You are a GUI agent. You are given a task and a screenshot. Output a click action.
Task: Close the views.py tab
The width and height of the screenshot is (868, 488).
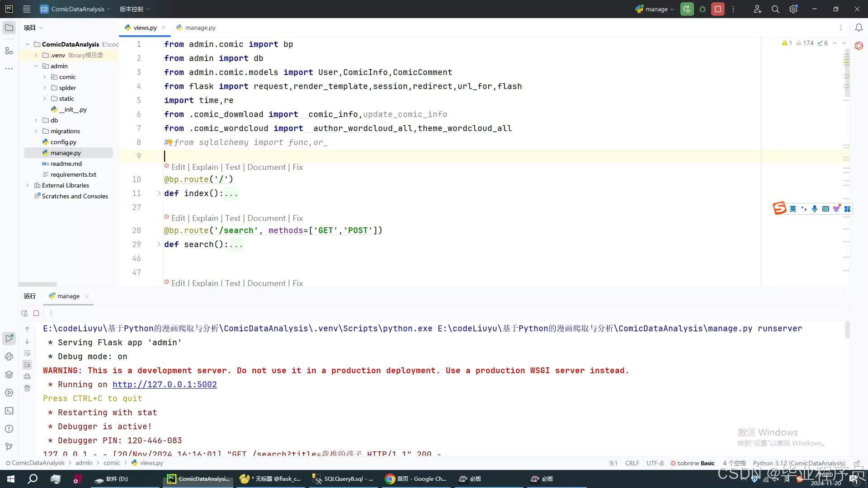[164, 28]
